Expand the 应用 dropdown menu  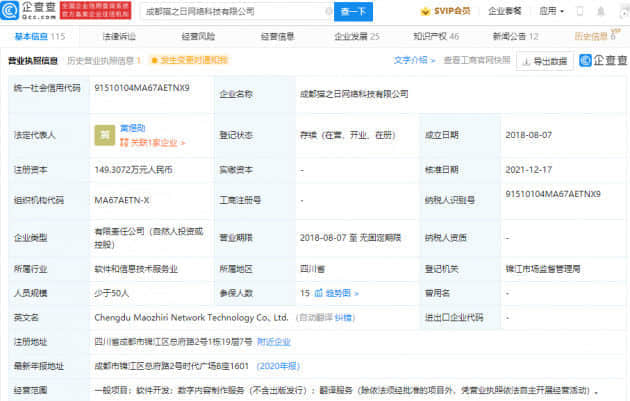click(x=551, y=11)
